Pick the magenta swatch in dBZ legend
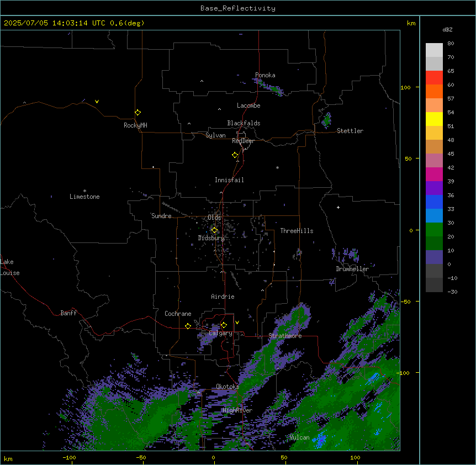Viewport: 476px width, 465px height. pos(434,174)
